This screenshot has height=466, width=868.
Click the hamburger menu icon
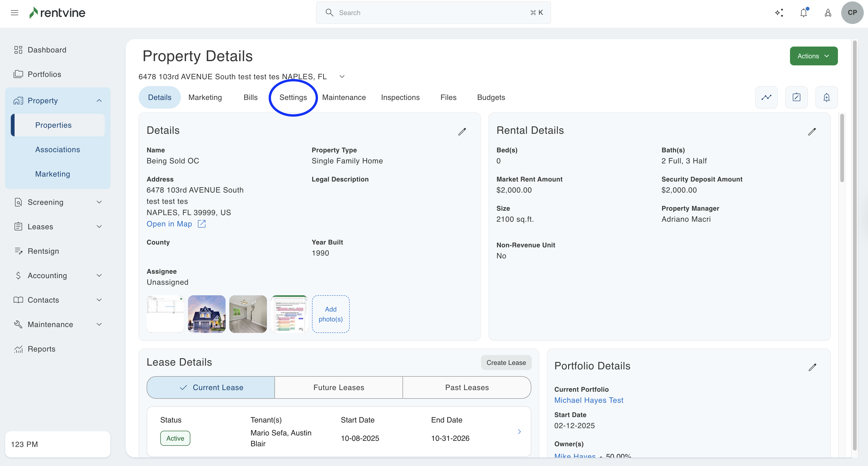(x=15, y=13)
